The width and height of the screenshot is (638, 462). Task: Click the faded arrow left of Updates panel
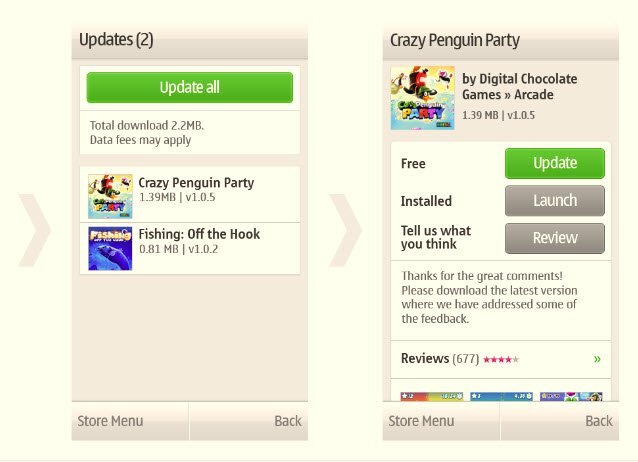point(34,230)
